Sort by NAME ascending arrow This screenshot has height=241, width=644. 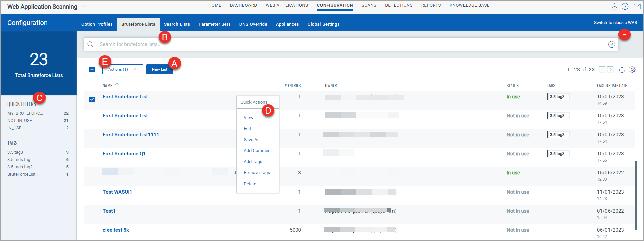(117, 85)
